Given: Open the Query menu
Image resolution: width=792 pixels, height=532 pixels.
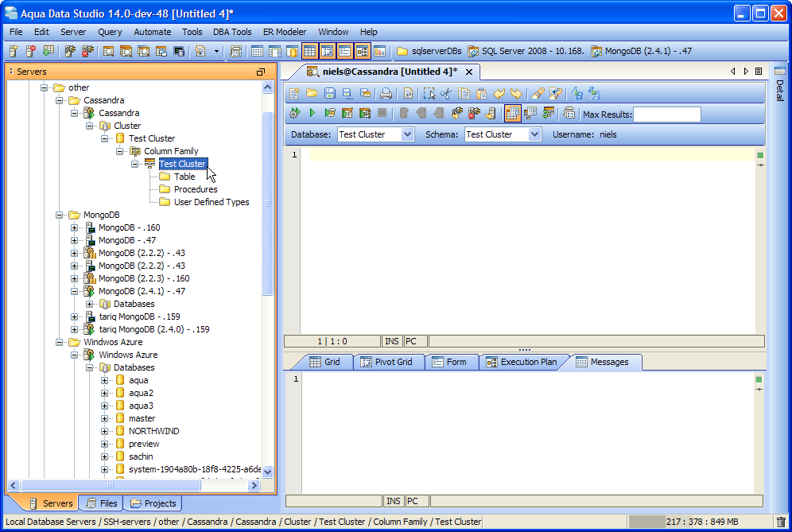Looking at the screenshot, I should pyautogui.click(x=110, y=32).
